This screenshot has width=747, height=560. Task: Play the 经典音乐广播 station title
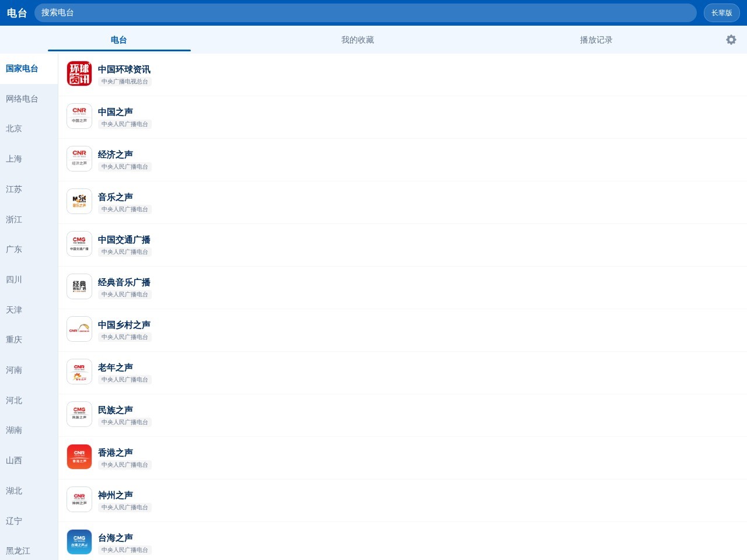124,282
